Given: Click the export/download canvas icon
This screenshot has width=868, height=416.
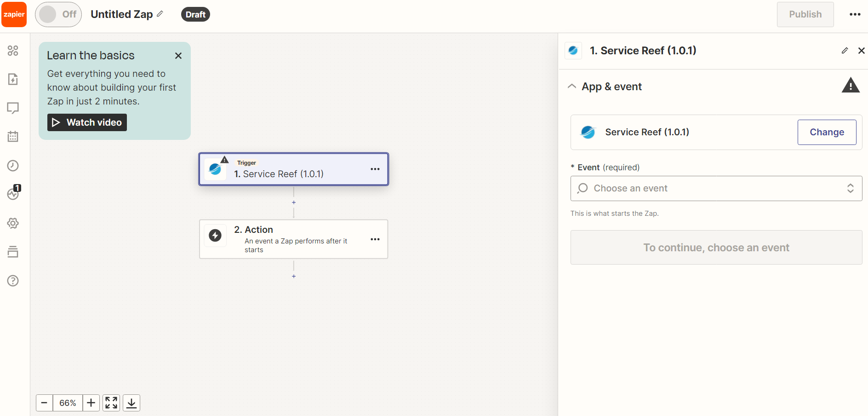Looking at the screenshot, I should (x=131, y=403).
